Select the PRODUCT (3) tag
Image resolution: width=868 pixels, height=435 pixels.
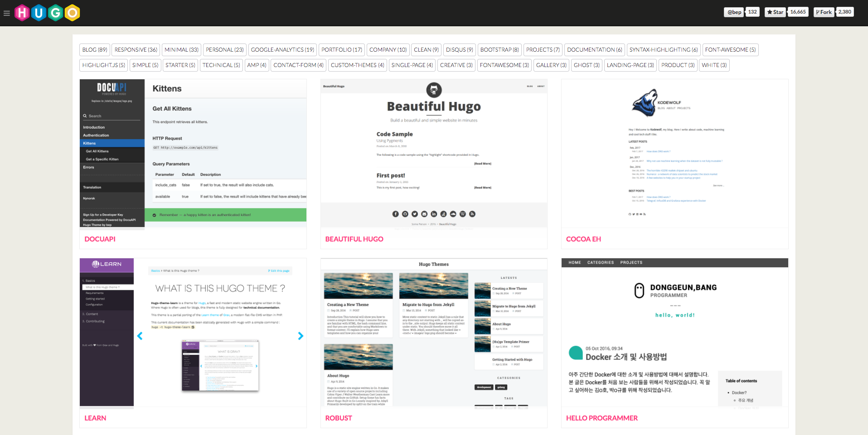click(x=678, y=65)
